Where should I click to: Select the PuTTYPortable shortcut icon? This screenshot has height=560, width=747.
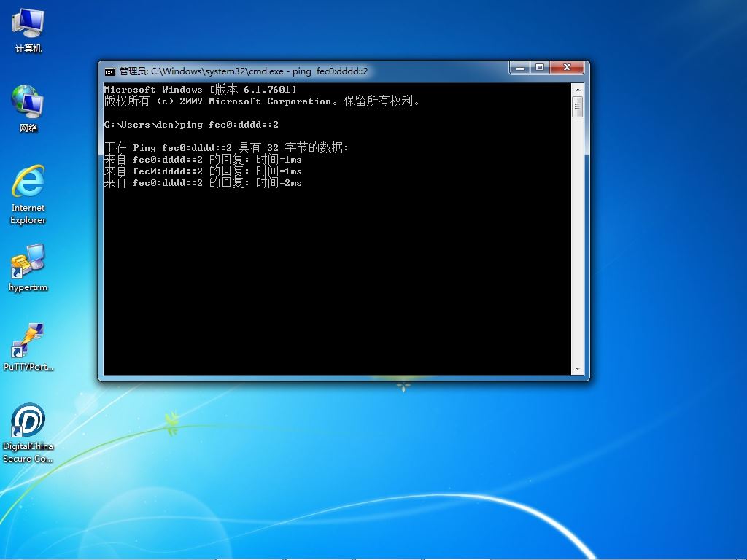[28, 347]
